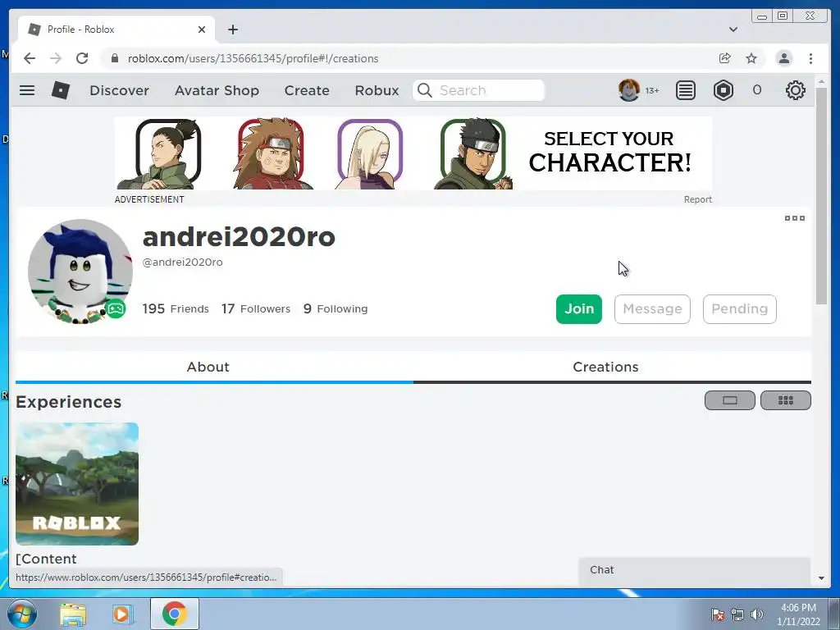The image size is (840, 630).
Task: Click the andrei2020ro profile avatar picture
Action: click(80, 272)
